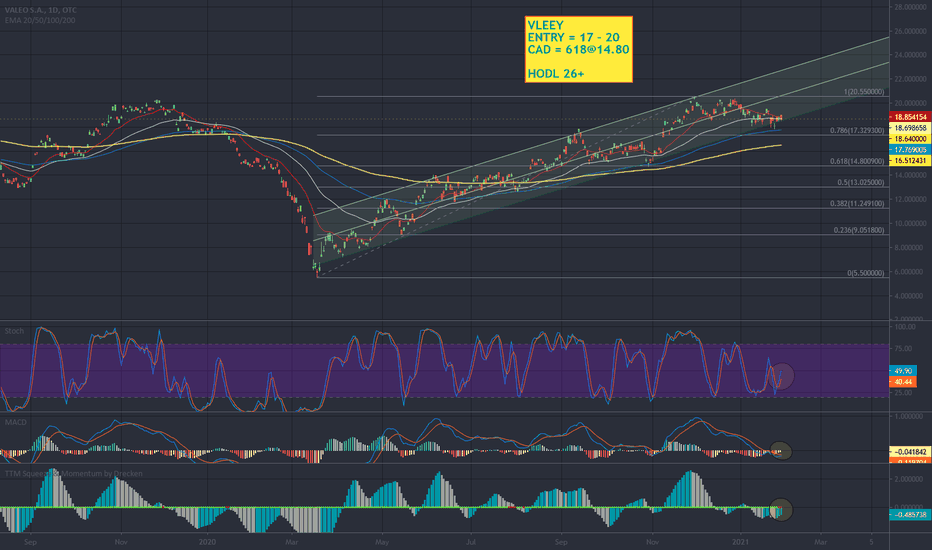Click the 12.000000 price axis label
932x550 pixels.
(910, 199)
